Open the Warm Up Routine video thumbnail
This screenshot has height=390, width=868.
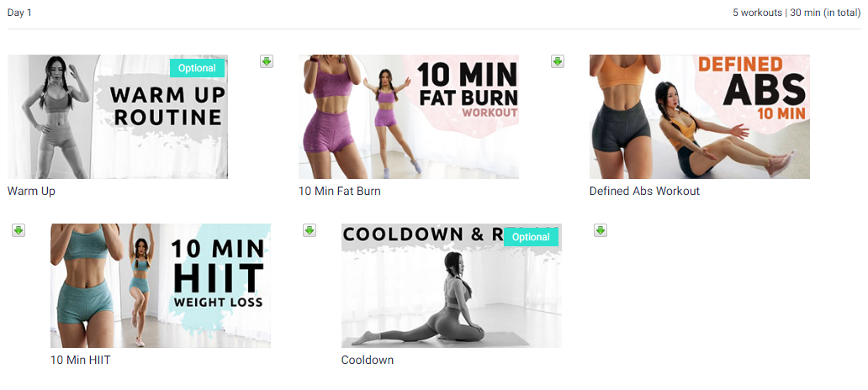(x=118, y=117)
